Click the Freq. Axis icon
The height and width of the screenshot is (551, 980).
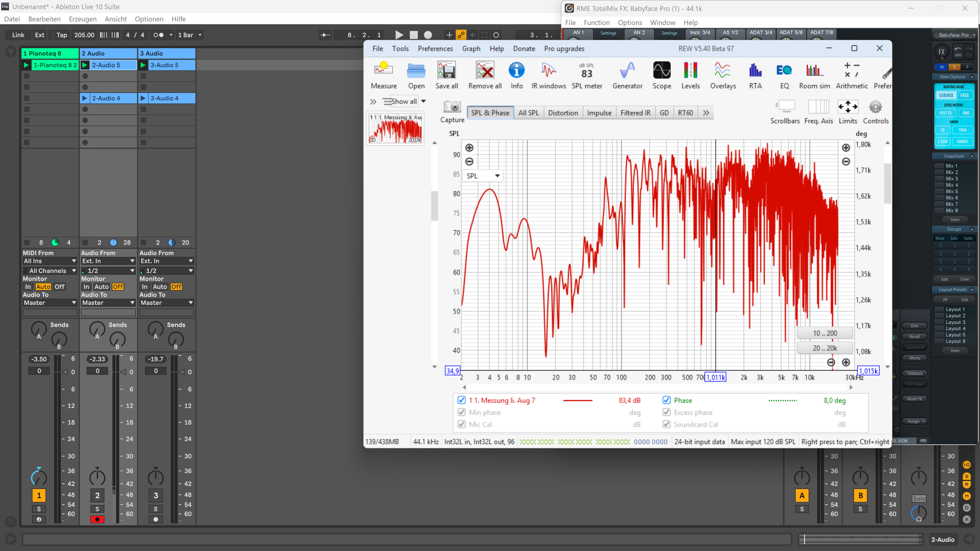[x=818, y=112]
